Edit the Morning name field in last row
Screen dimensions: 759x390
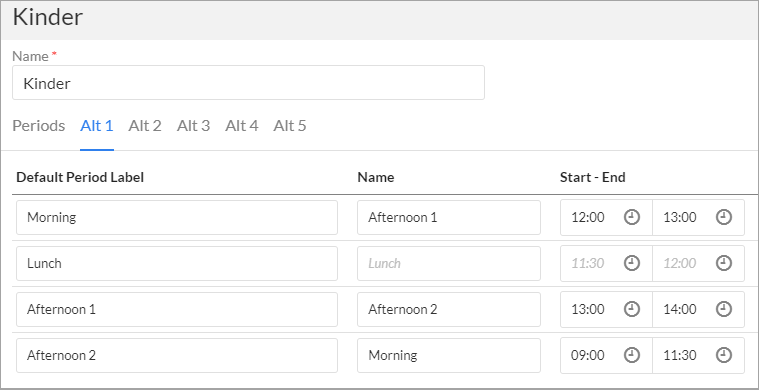pyautogui.click(x=449, y=355)
